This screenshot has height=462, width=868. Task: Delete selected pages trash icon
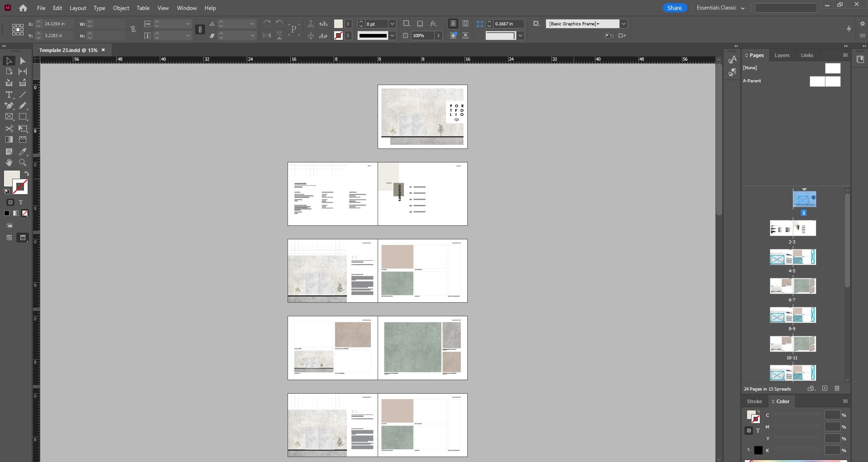837,389
